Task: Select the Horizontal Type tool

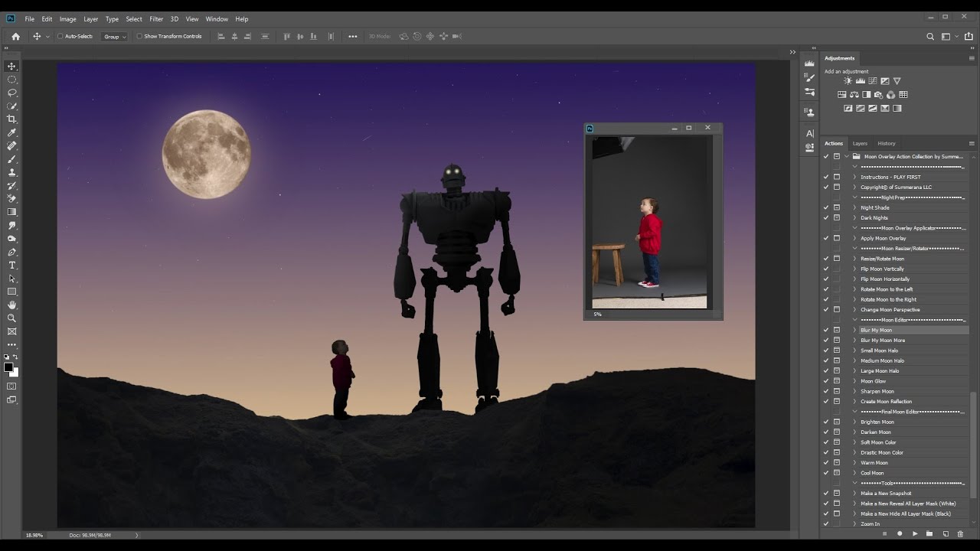Action: click(11, 266)
